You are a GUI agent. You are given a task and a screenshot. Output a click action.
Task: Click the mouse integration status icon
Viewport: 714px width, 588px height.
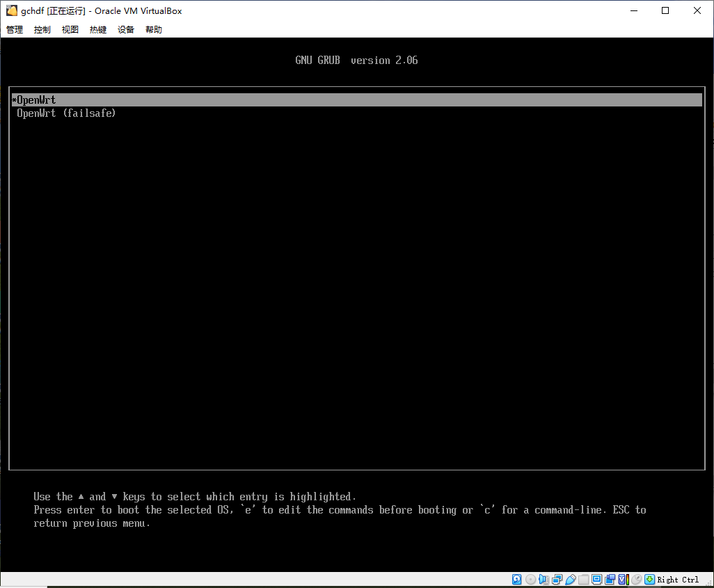point(637,580)
